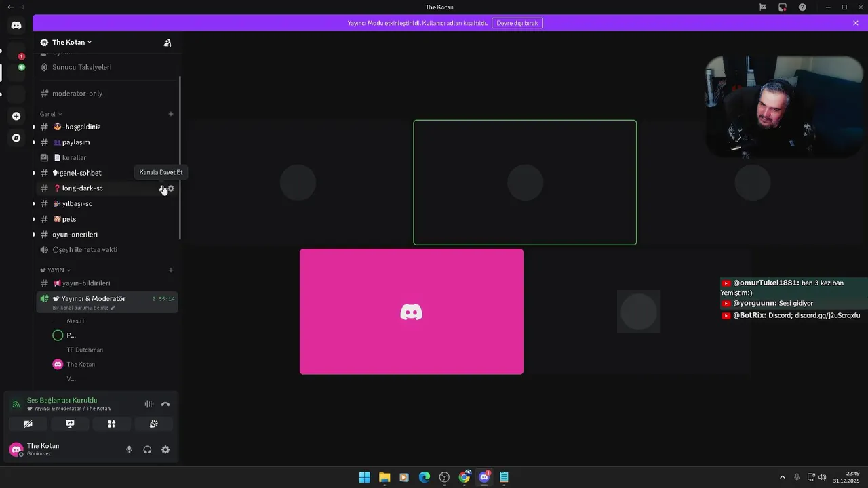Click the invite people icon beside The Kotan
The width and height of the screenshot is (868, 488).
pyautogui.click(x=167, y=42)
